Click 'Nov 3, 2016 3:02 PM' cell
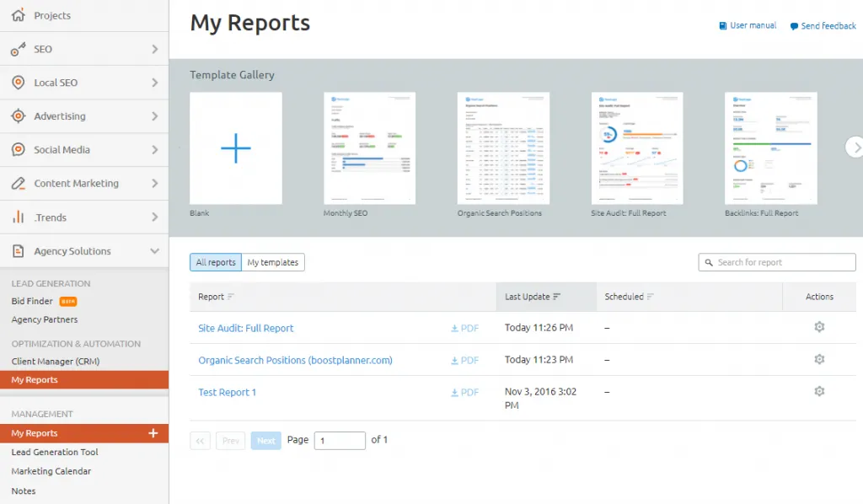Viewport: 863px width, 504px height. point(540,399)
